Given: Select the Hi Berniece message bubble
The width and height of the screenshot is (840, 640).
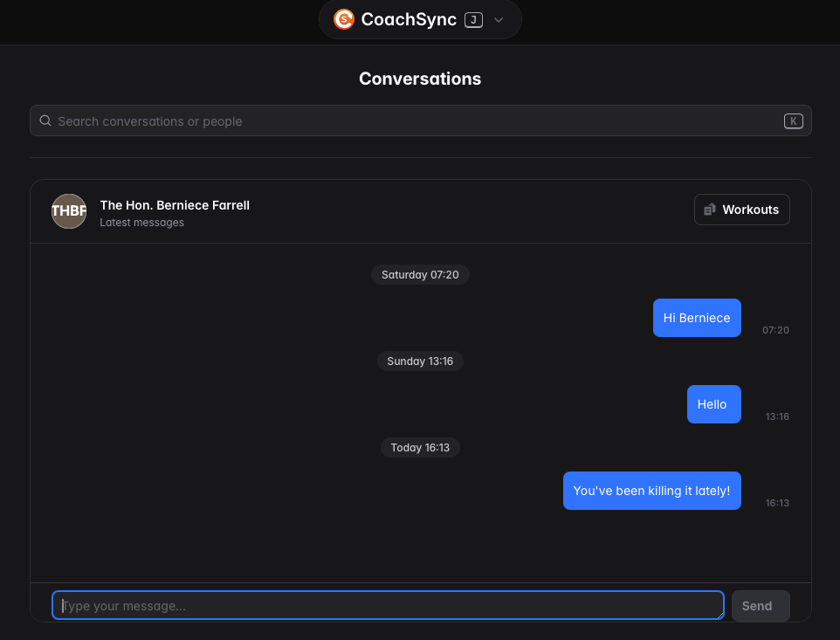Looking at the screenshot, I should 697,317.
